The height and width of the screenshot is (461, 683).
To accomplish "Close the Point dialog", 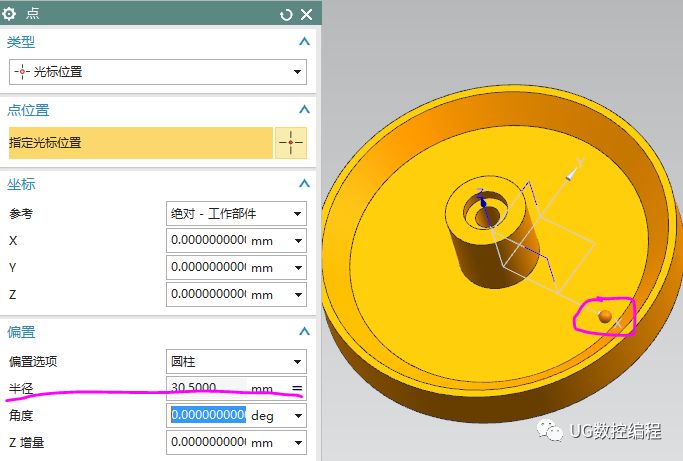I will pos(306,14).
